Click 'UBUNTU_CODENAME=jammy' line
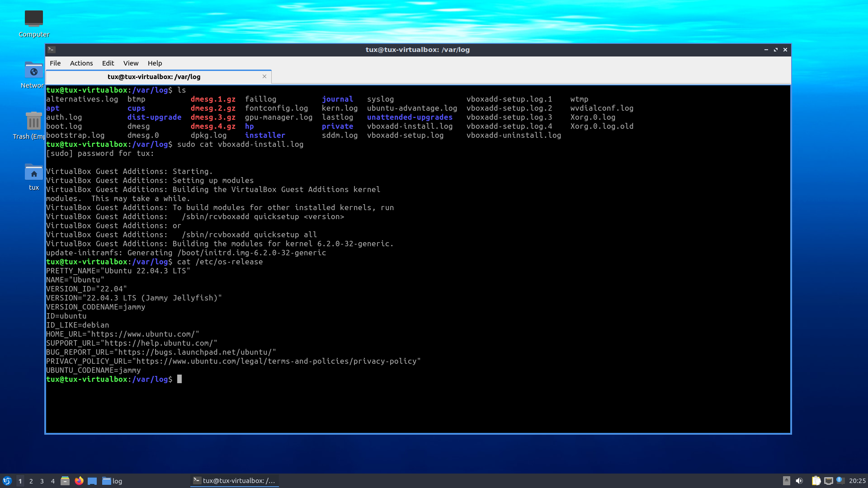The image size is (868, 488). click(93, 370)
